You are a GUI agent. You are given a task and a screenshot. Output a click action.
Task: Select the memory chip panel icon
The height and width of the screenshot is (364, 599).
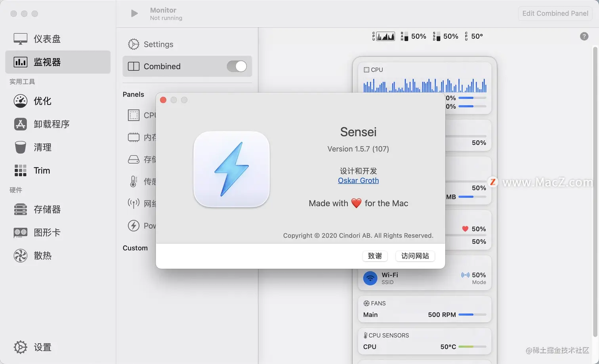[x=134, y=137]
